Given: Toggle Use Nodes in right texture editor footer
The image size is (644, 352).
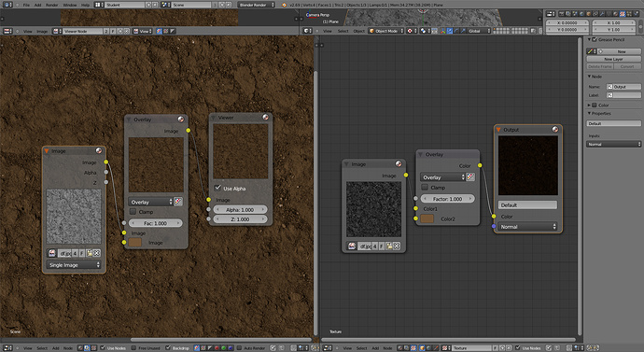Looking at the screenshot, I should (518, 348).
